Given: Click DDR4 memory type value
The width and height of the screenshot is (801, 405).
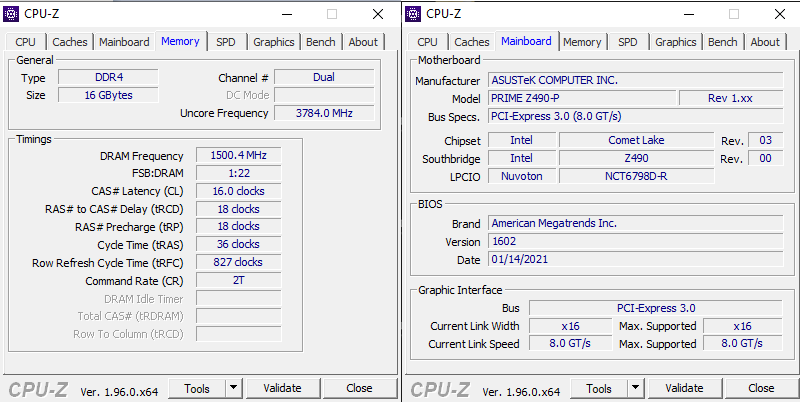Looking at the screenshot, I should click(x=108, y=78).
